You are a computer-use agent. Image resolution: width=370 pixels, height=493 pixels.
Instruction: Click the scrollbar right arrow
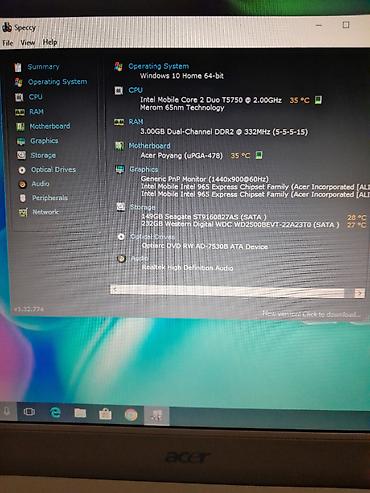(359, 293)
